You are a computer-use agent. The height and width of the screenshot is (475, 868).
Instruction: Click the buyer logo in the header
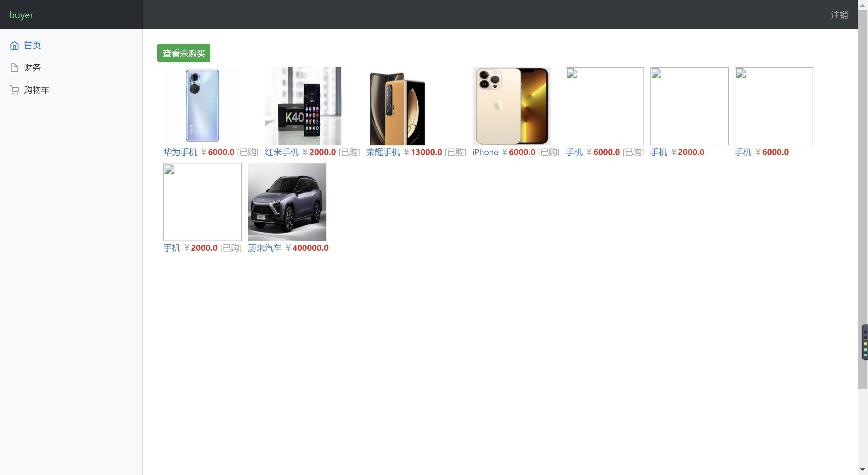click(21, 14)
